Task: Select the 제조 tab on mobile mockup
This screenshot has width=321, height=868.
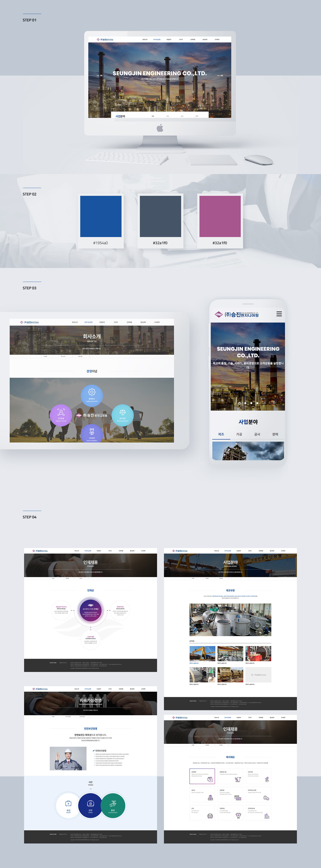Action: [221, 434]
